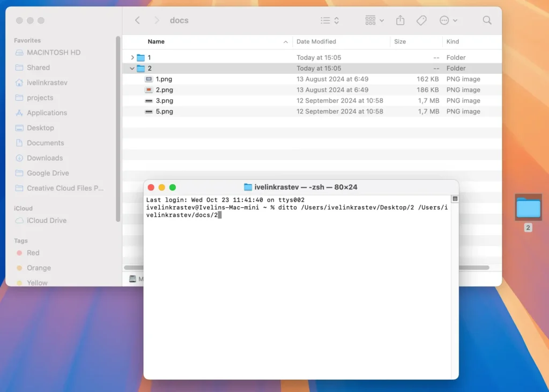Click the 186 KB size cell
Viewport: 549px width, 392px height.
tap(427, 90)
